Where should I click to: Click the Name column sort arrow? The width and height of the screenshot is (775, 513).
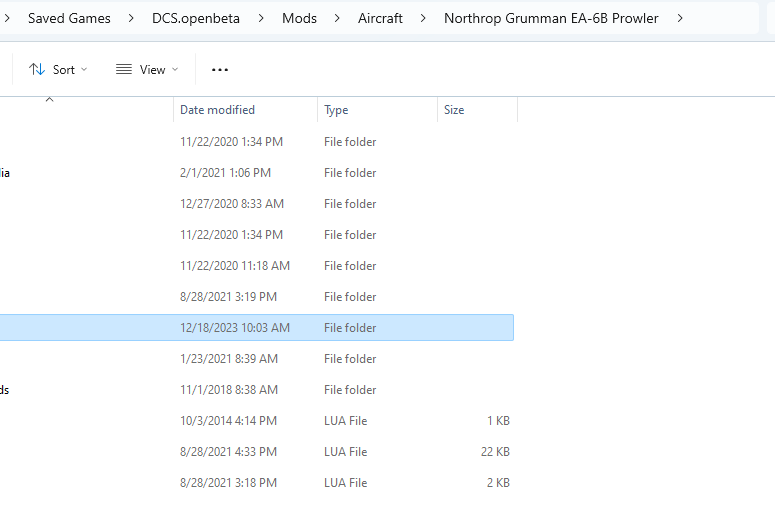49,100
